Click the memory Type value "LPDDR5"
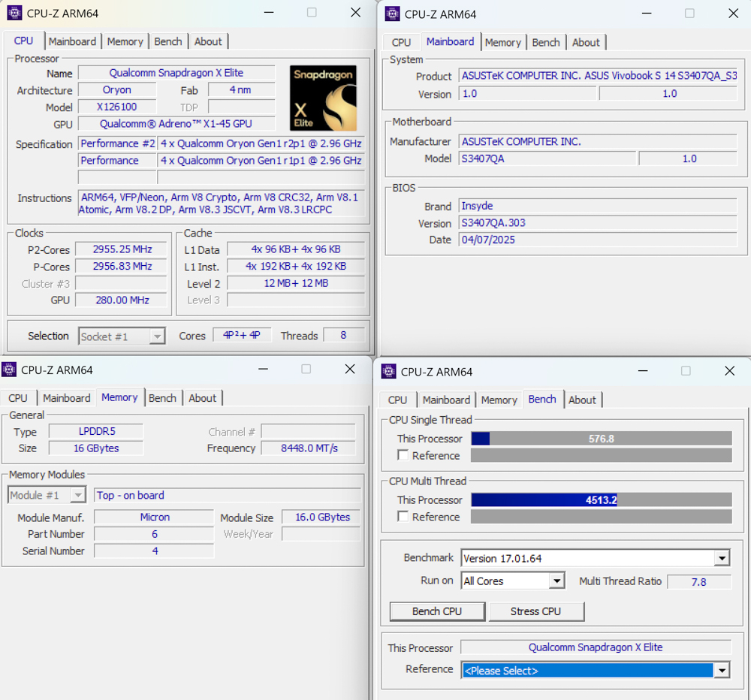Image resolution: width=751 pixels, height=700 pixels. coord(96,431)
